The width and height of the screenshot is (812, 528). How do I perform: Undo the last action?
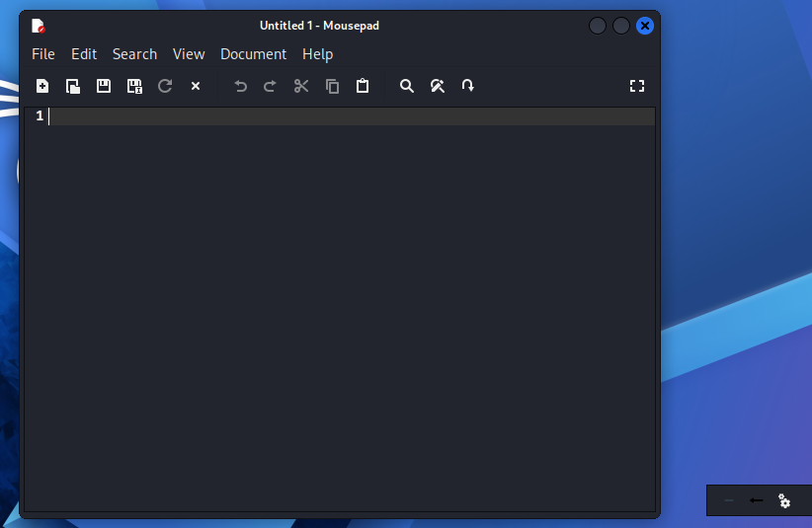[x=240, y=86]
